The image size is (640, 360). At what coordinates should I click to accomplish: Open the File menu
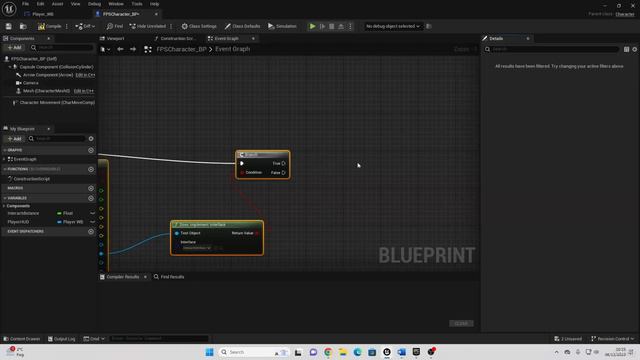pyautogui.click(x=25, y=4)
